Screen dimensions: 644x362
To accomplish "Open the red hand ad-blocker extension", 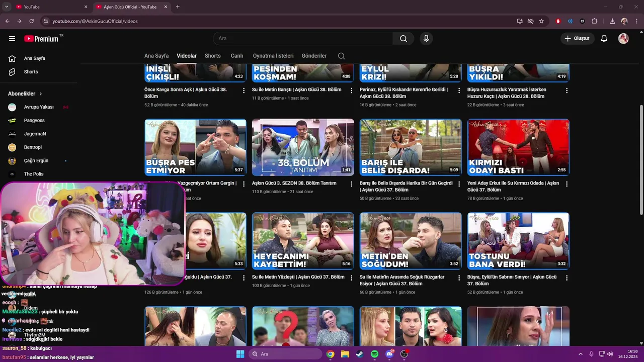I will coord(558,21).
